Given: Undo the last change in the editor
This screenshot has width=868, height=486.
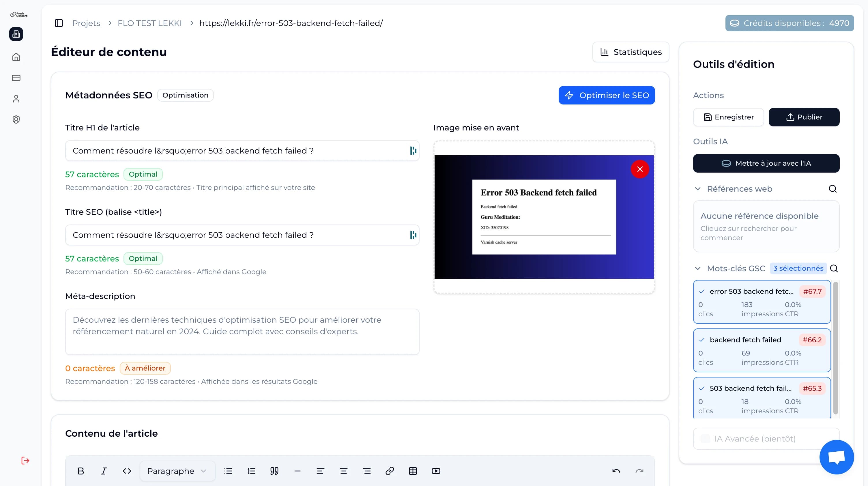Looking at the screenshot, I should (x=616, y=471).
